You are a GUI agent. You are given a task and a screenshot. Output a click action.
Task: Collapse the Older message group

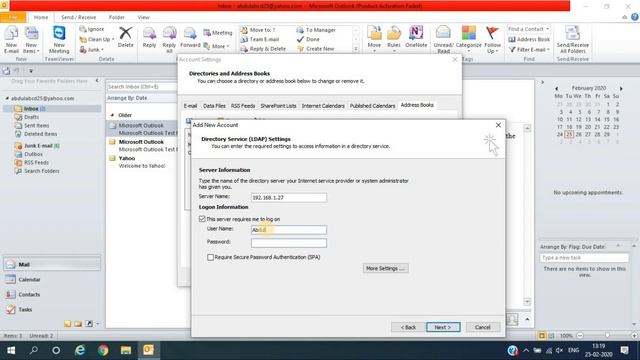pyautogui.click(x=112, y=116)
